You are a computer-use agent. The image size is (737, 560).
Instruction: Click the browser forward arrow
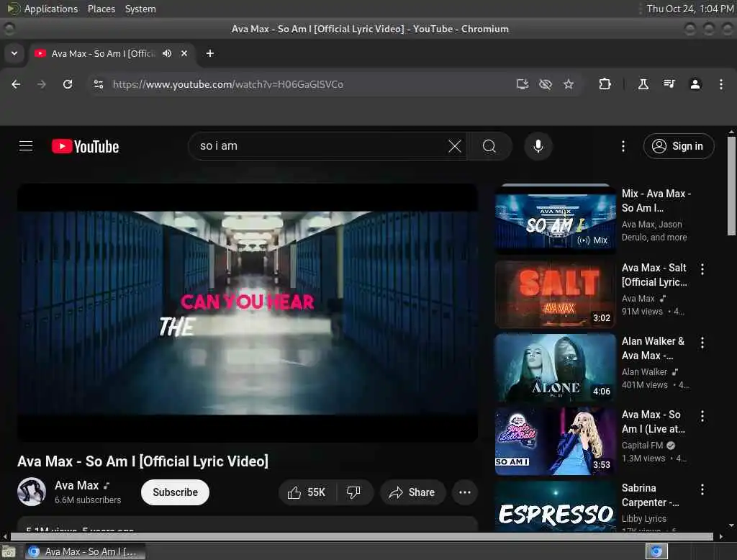click(x=42, y=84)
